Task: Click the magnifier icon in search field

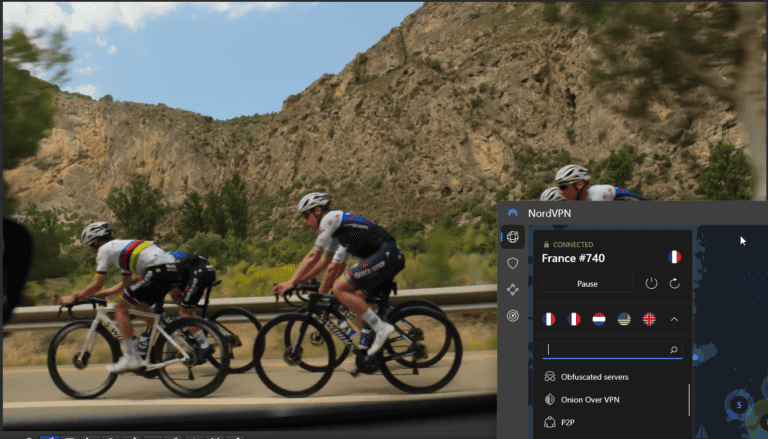Action: [x=673, y=350]
